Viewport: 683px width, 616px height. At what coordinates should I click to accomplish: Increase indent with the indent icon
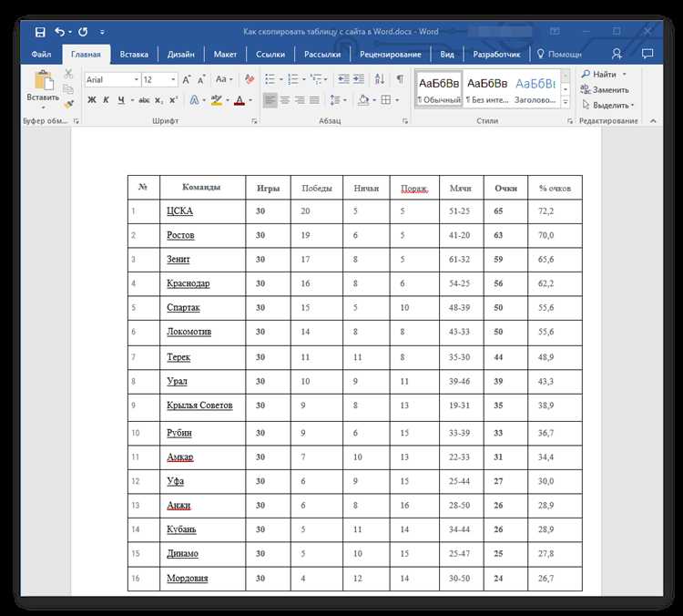[x=359, y=79]
